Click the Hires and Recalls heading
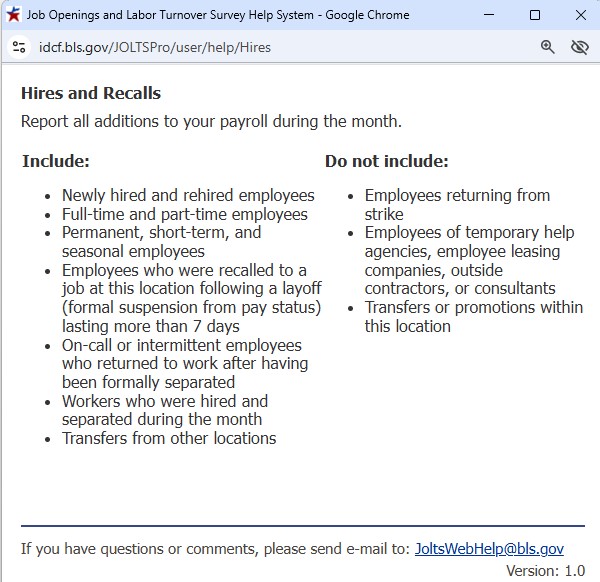 (91, 93)
